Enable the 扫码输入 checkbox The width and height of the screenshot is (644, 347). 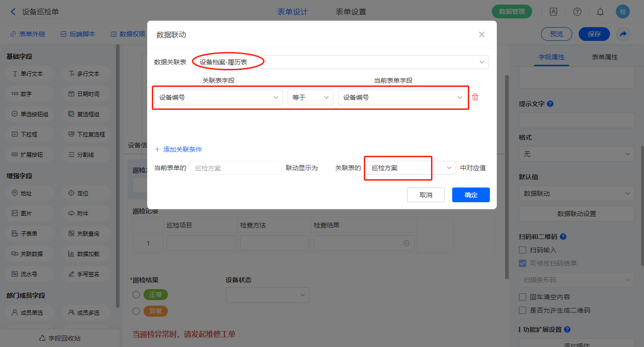click(x=523, y=250)
